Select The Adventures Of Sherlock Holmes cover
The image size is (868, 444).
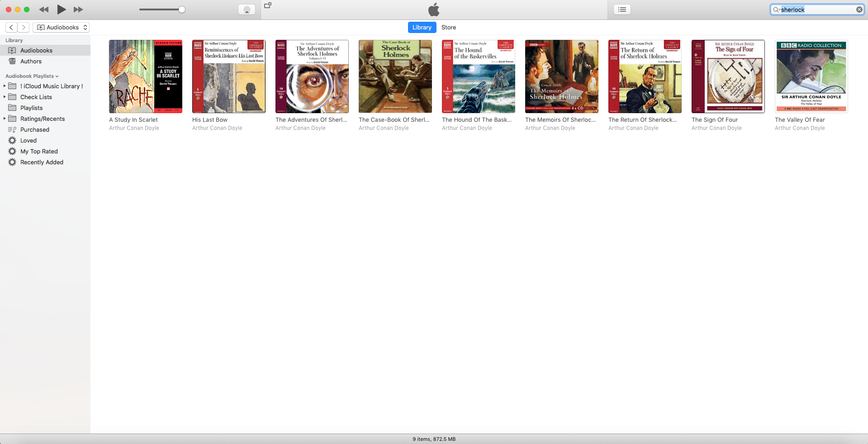point(312,76)
